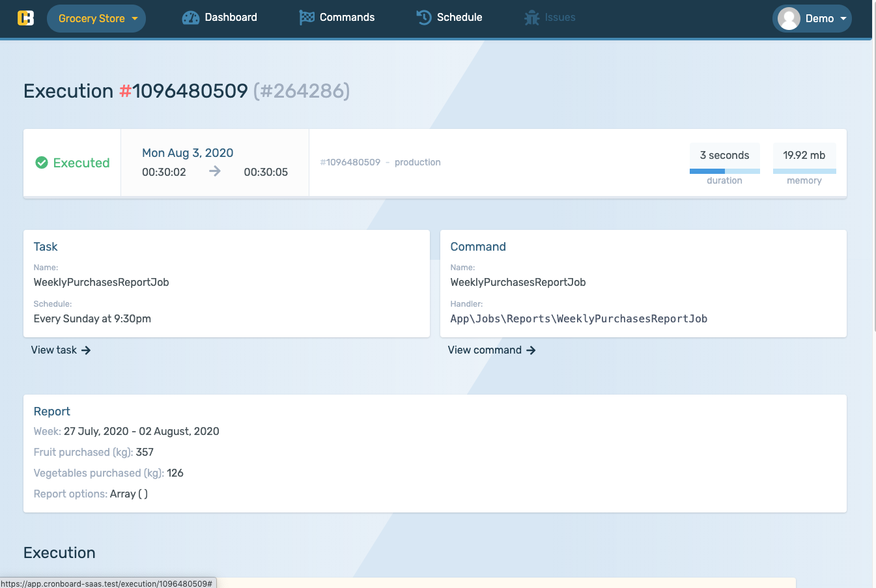Click the Schedule clock history icon
Screen dimensions: 876x588
pos(424,18)
